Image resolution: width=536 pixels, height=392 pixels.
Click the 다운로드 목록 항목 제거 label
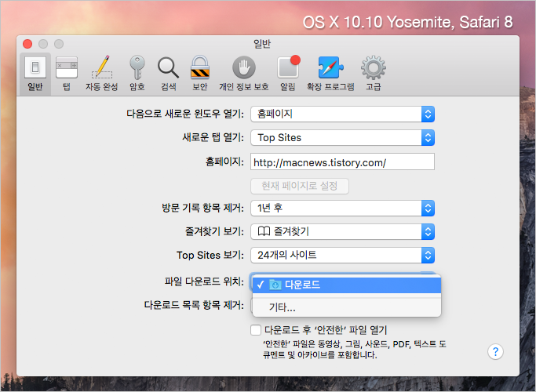194,305
